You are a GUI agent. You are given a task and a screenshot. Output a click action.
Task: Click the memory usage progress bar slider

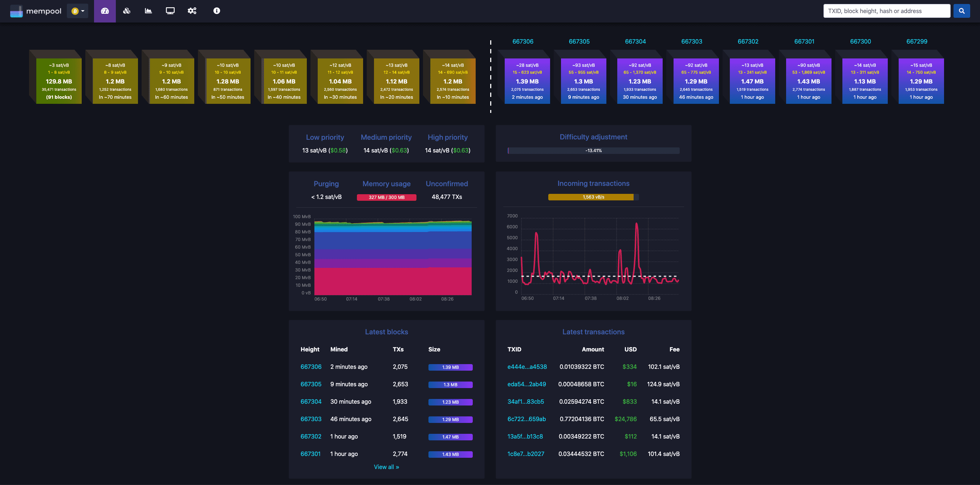point(386,196)
